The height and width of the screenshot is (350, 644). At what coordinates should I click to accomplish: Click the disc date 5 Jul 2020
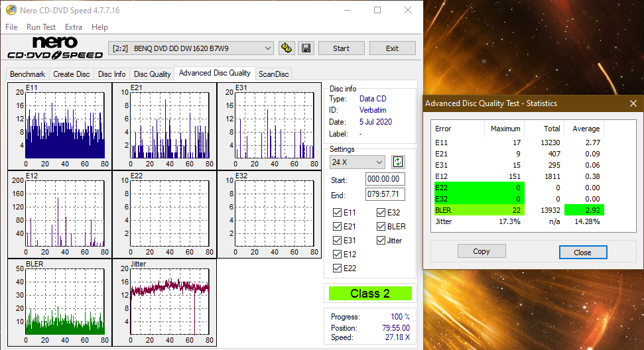(x=375, y=122)
